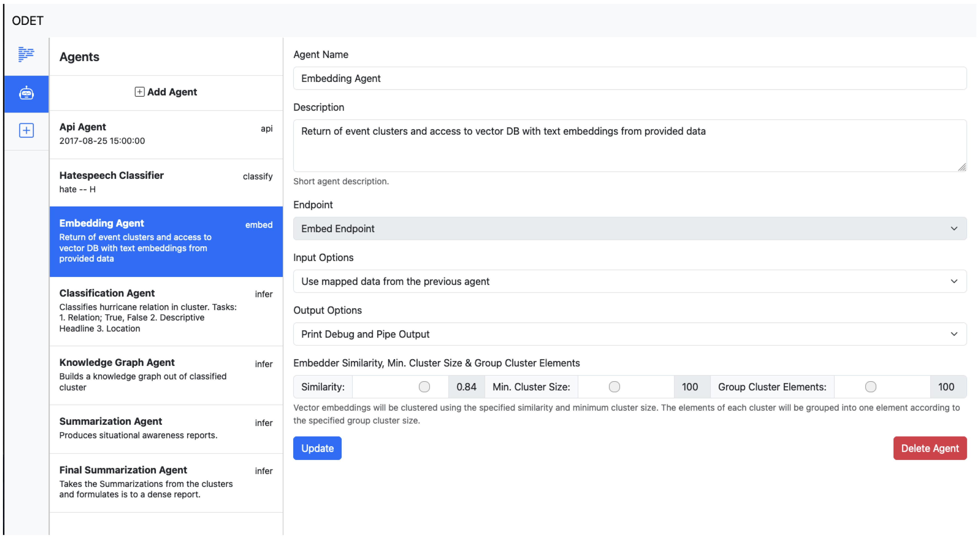Click the plus icon beside Add Agent
Image resolution: width=980 pixels, height=540 pixels.
click(x=139, y=92)
